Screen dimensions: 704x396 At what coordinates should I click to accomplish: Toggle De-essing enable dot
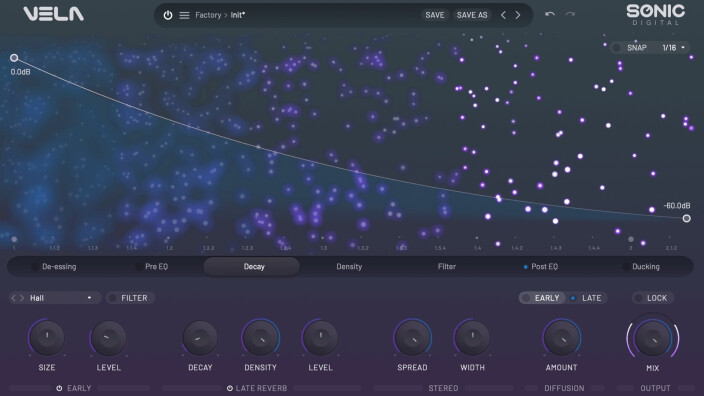(35, 267)
